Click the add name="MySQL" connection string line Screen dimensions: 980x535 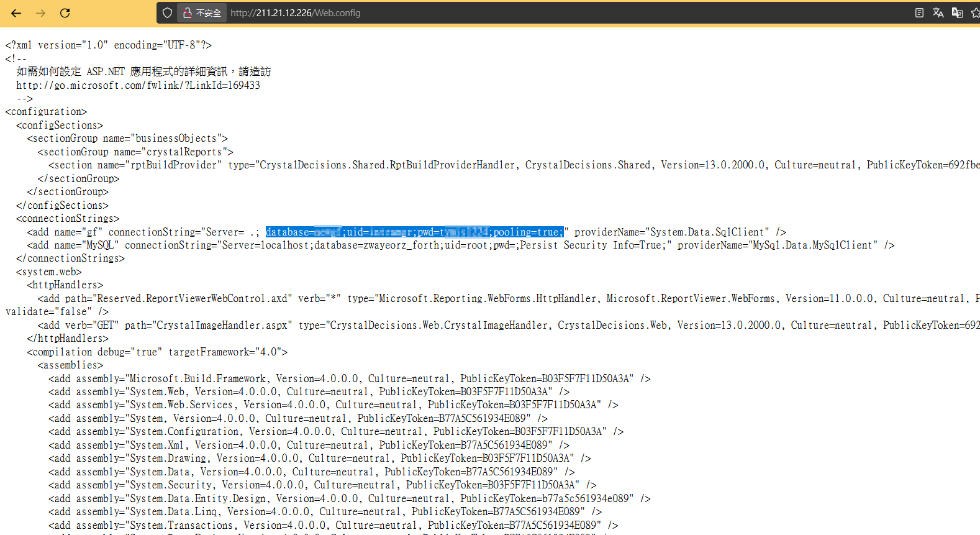coord(461,245)
